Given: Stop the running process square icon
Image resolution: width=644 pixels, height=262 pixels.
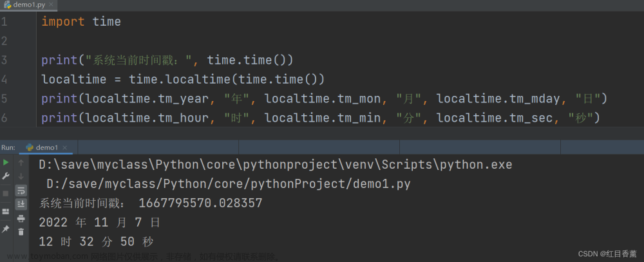Looking at the screenshot, I should 6,193.
